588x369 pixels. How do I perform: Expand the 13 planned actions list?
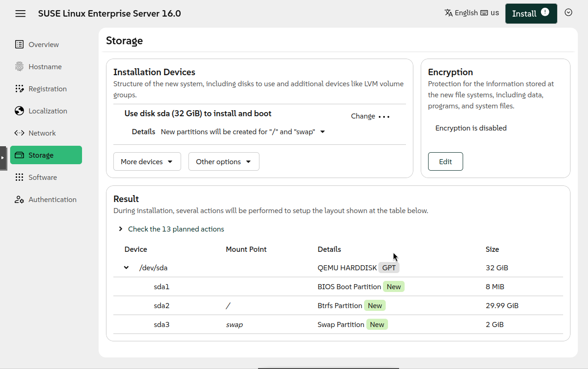coord(121,229)
